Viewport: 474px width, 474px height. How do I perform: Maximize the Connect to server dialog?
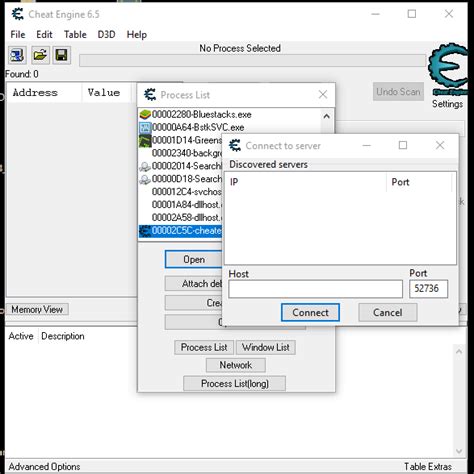click(x=403, y=145)
